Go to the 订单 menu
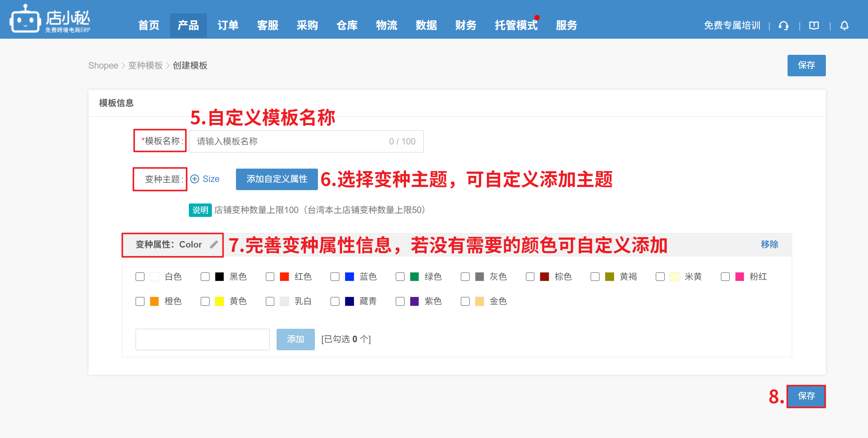 pos(228,25)
